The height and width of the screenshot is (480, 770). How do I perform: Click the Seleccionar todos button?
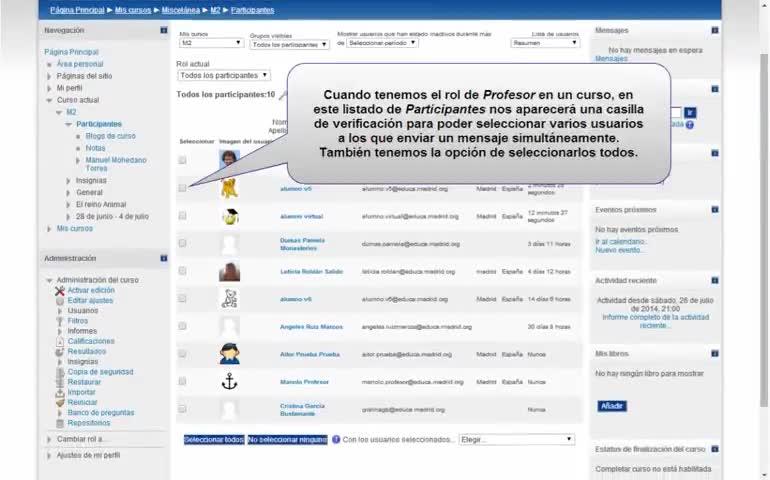[214, 440]
